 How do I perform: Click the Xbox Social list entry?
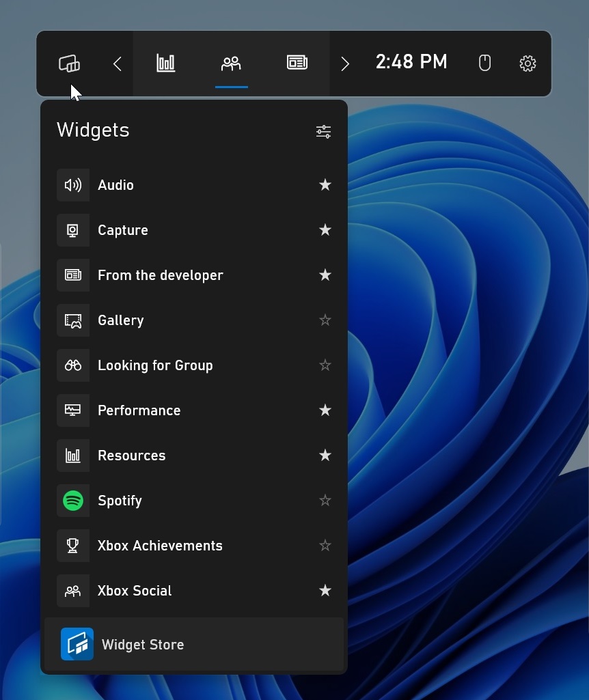pyautogui.click(x=135, y=591)
